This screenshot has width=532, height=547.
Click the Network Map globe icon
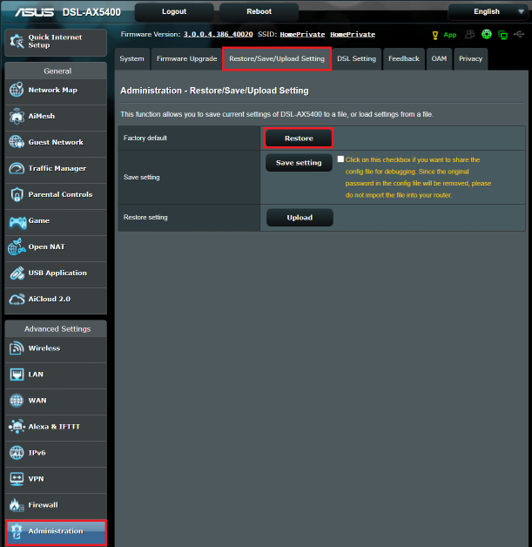point(16,90)
